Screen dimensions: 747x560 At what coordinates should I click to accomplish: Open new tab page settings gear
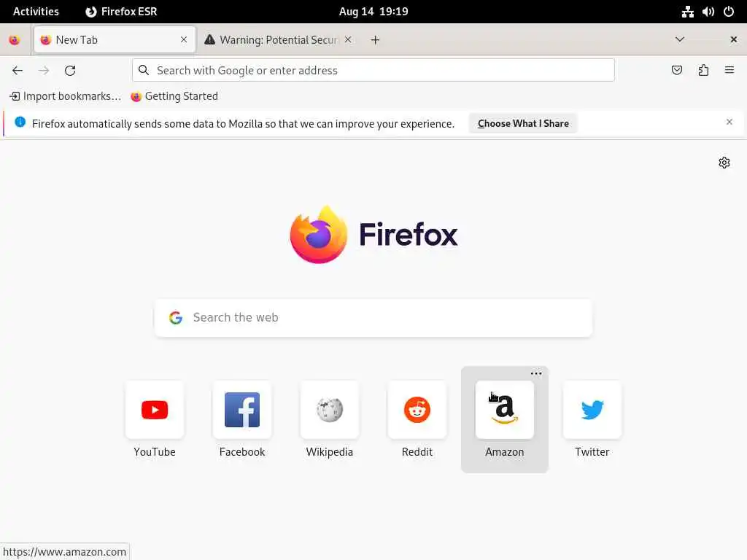tap(724, 163)
